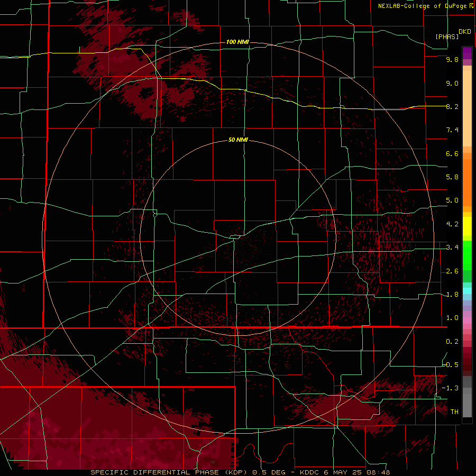Click the 8.2 legend value

pos(452,106)
